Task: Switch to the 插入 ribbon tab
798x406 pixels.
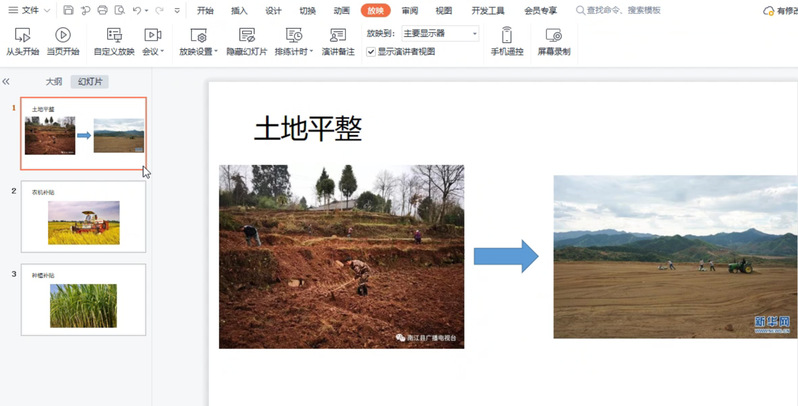Action: coord(239,10)
